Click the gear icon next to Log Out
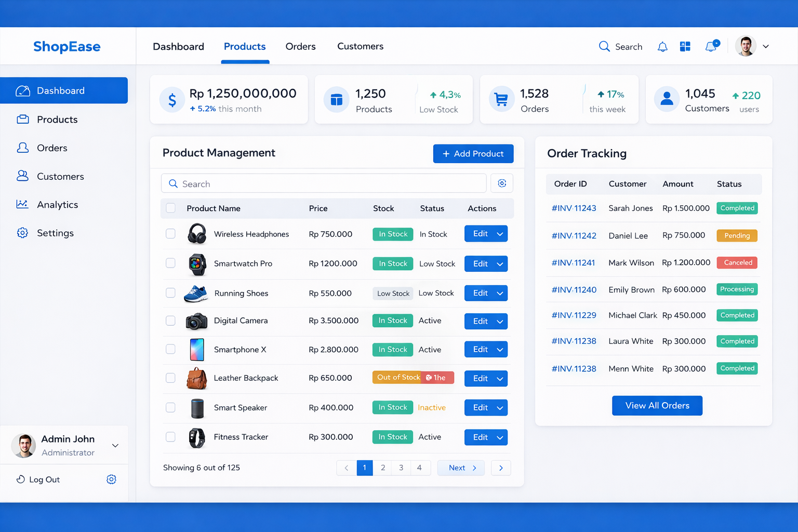 111,480
